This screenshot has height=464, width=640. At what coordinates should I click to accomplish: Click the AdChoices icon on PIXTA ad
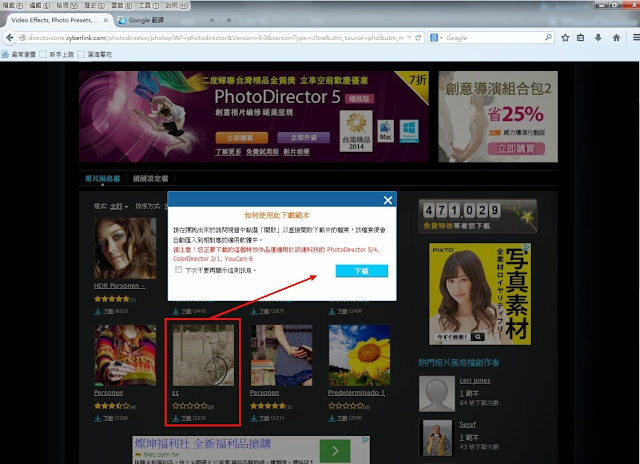[x=527, y=247]
